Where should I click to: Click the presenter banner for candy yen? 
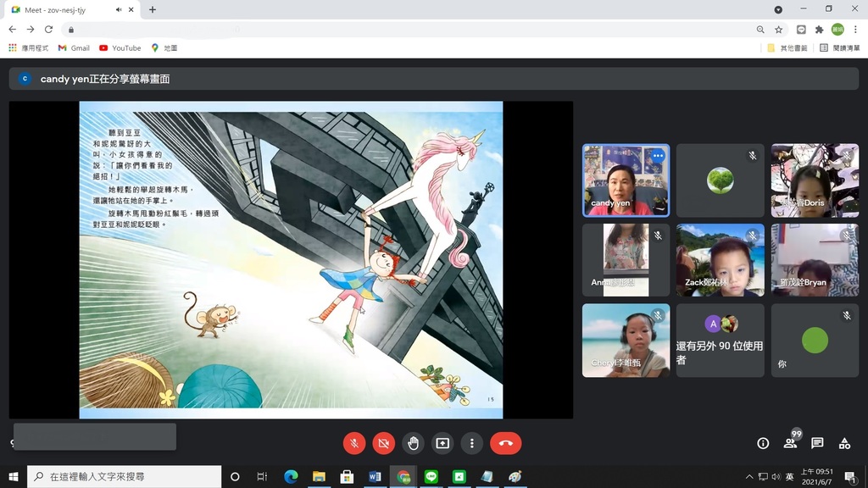(x=434, y=79)
